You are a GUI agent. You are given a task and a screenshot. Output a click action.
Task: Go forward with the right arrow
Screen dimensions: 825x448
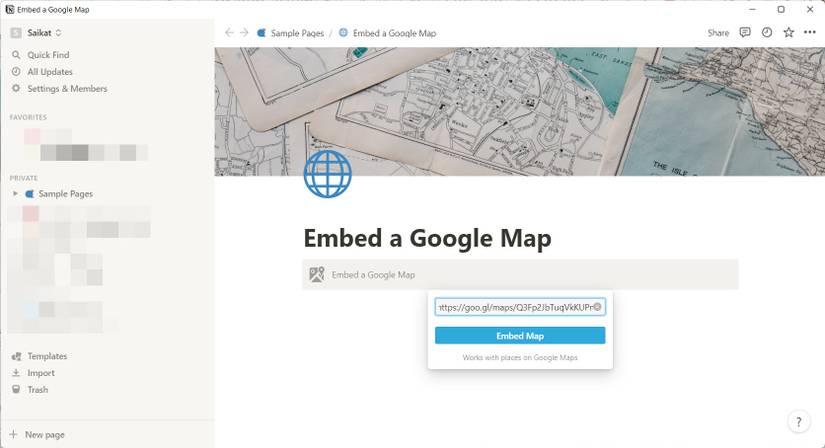tap(244, 33)
